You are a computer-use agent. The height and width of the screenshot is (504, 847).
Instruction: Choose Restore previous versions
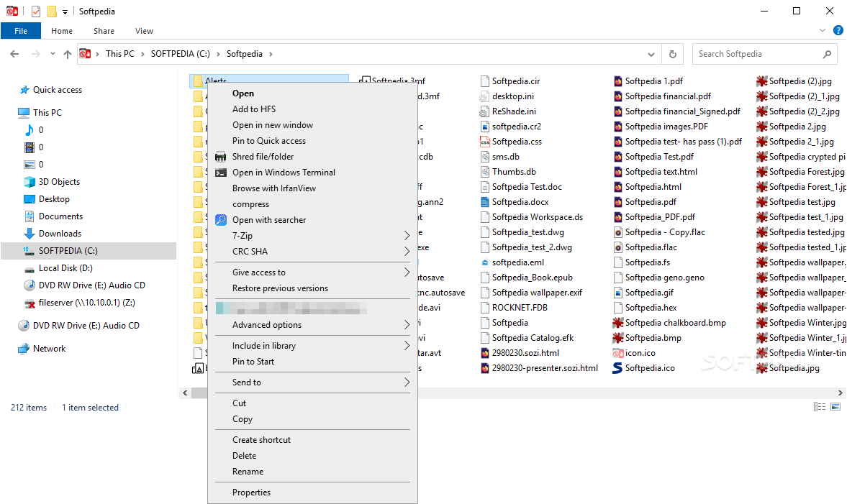[281, 288]
